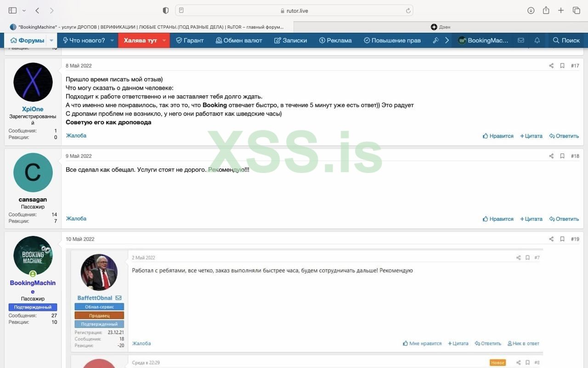Go back to the previous page
588x368 pixels.
(37, 11)
